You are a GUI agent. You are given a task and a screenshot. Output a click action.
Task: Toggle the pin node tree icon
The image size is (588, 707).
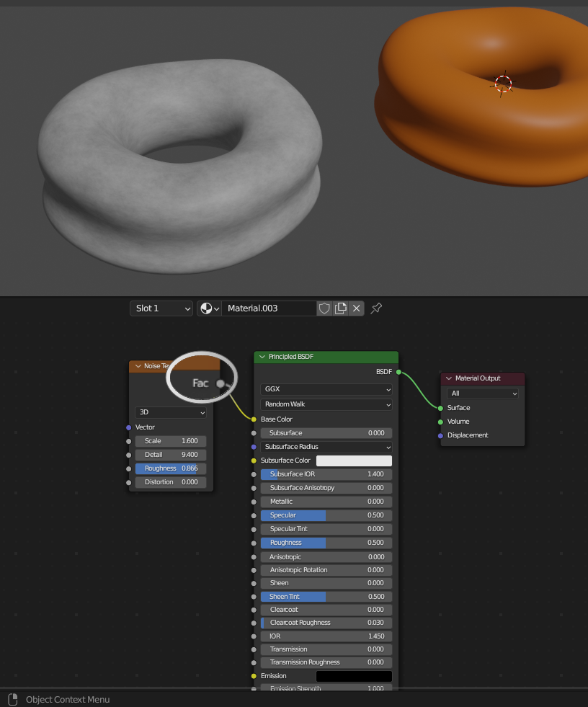click(x=376, y=308)
